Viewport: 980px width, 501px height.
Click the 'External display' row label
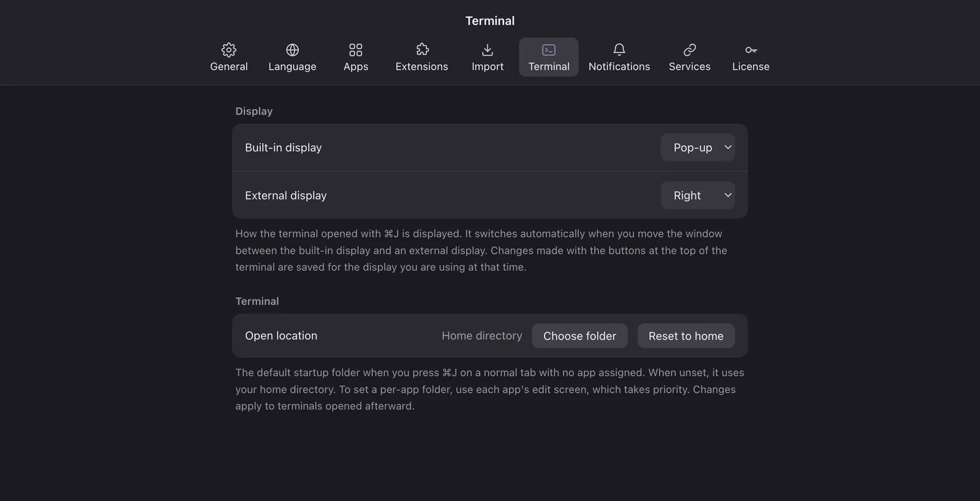click(x=286, y=195)
